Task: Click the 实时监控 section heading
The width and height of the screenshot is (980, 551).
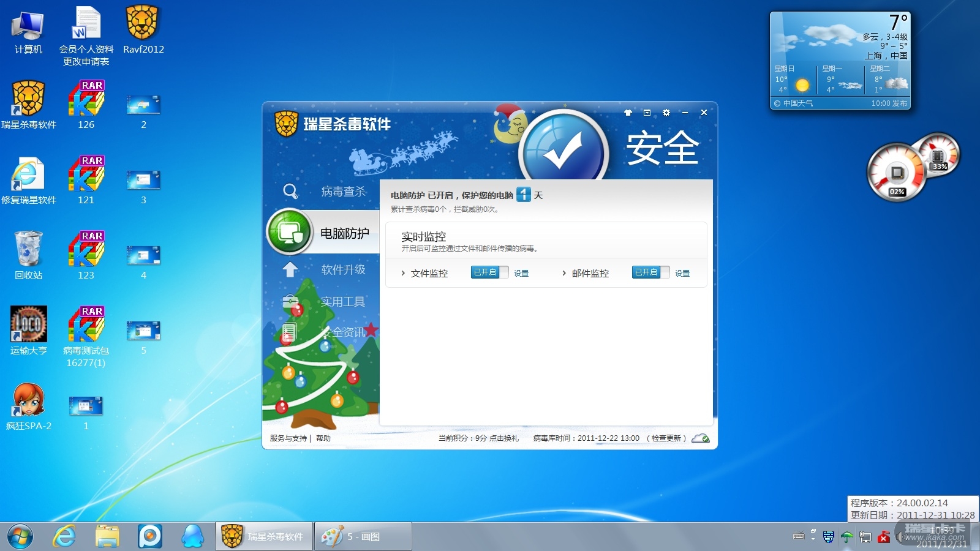Action: (x=424, y=236)
